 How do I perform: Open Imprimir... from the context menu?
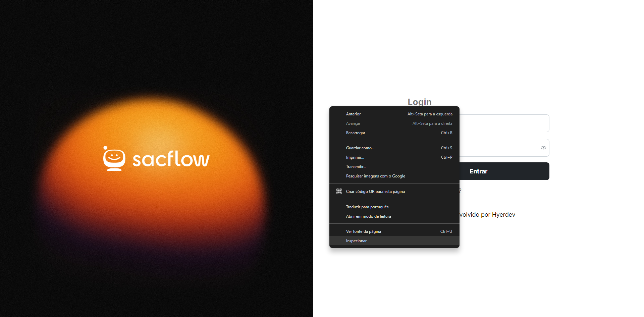[x=355, y=157]
